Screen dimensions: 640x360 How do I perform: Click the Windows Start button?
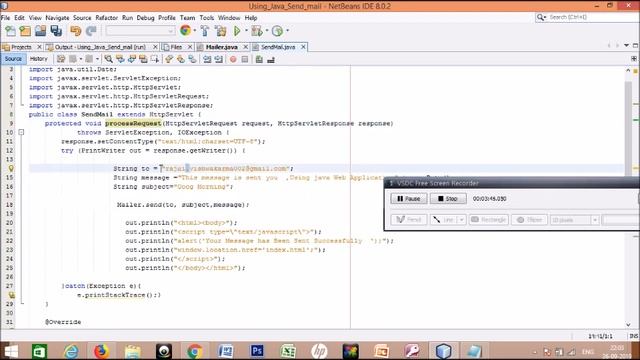click(x=11, y=351)
